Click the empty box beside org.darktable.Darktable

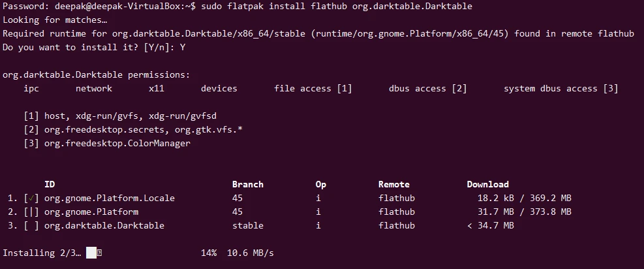point(31,225)
